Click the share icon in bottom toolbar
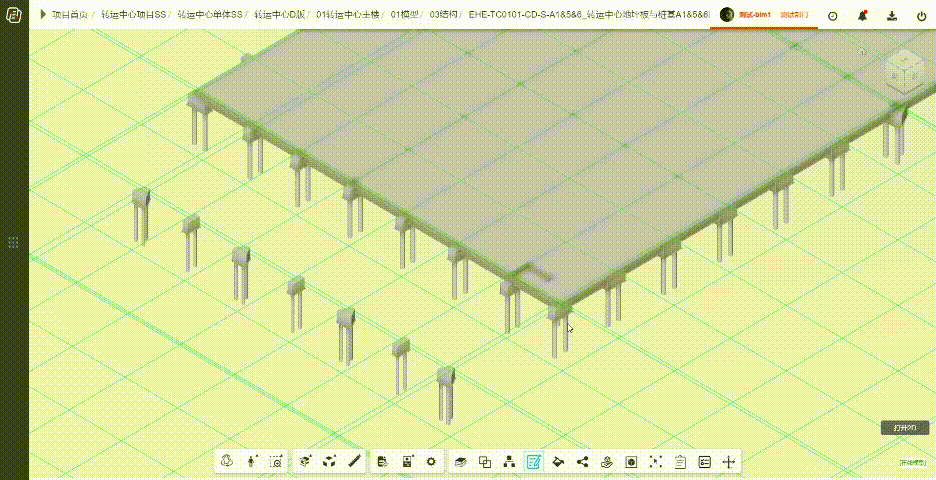Viewport: 936px width, 480px height. coord(583,462)
